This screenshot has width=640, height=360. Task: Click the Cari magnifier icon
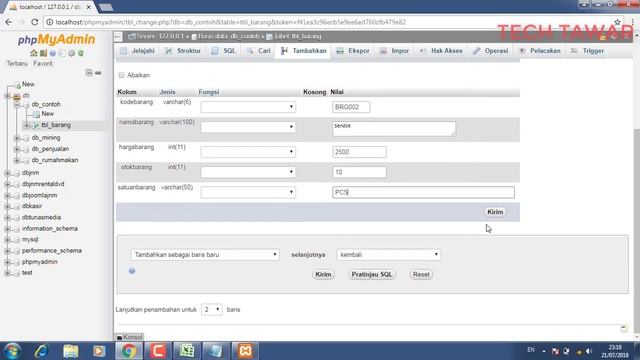(250, 51)
